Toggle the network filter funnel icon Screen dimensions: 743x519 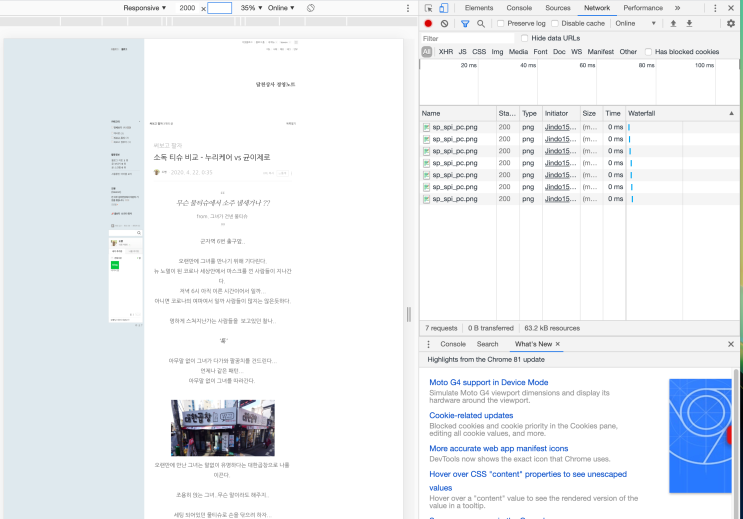click(x=465, y=23)
